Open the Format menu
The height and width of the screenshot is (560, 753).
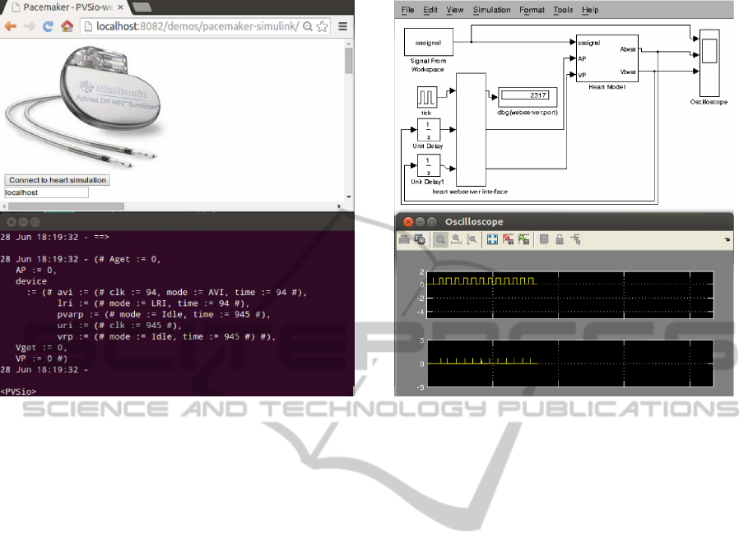pyautogui.click(x=532, y=10)
